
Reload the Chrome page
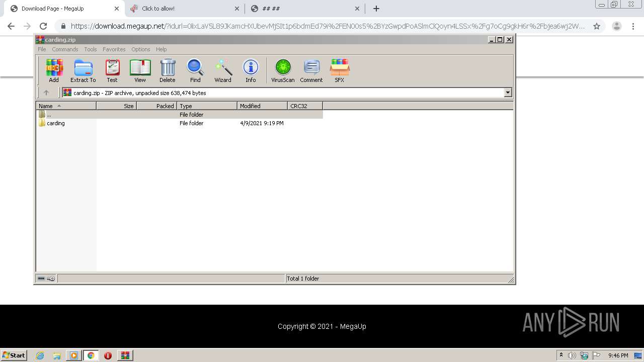pyautogui.click(x=43, y=26)
